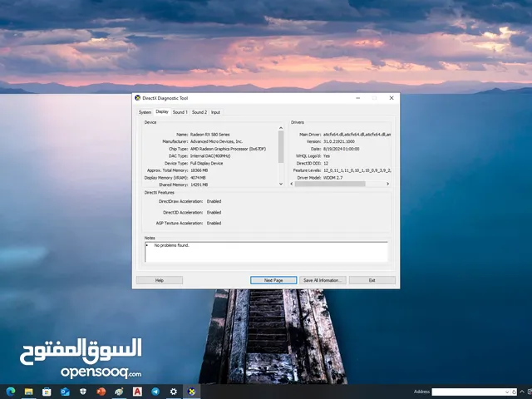The width and height of the screenshot is (532, 399).
Task: Open the Sound 2 tab
Action: tap(199, 112)
